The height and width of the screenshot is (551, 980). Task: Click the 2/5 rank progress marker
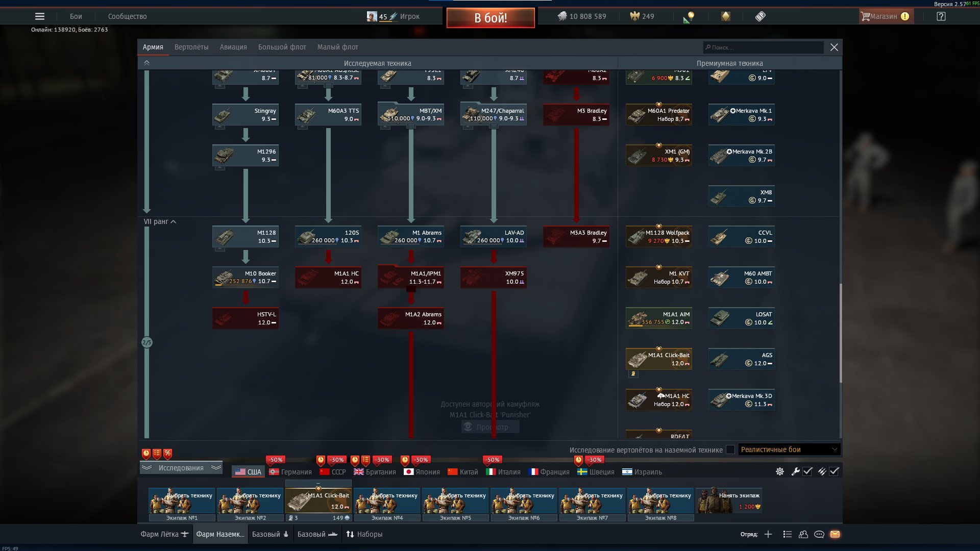(147, 342)
